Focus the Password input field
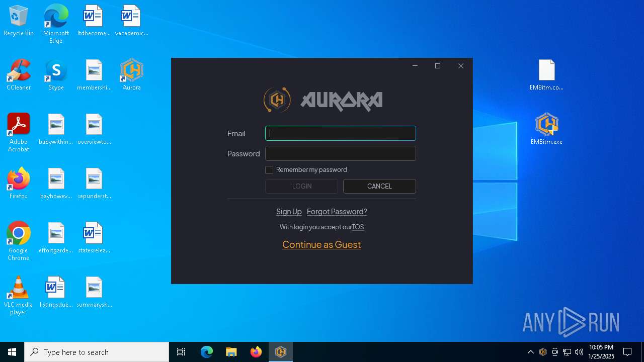 pos(341,153)
